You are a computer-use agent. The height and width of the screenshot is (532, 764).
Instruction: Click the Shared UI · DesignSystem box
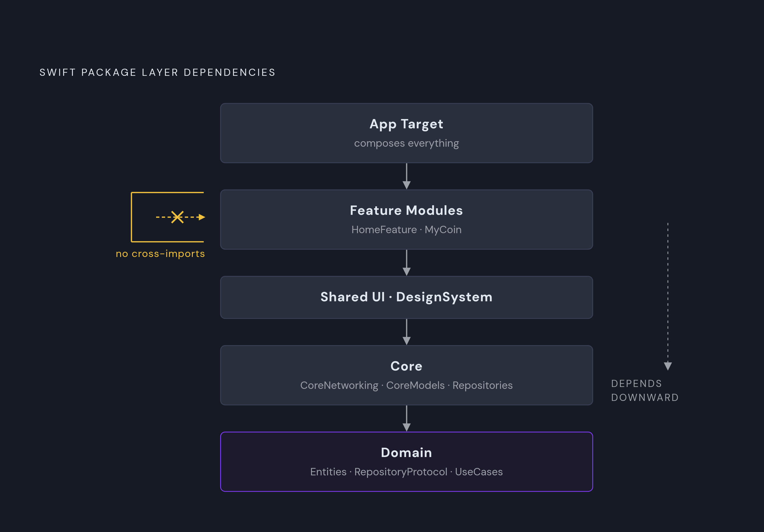point(406,297)
